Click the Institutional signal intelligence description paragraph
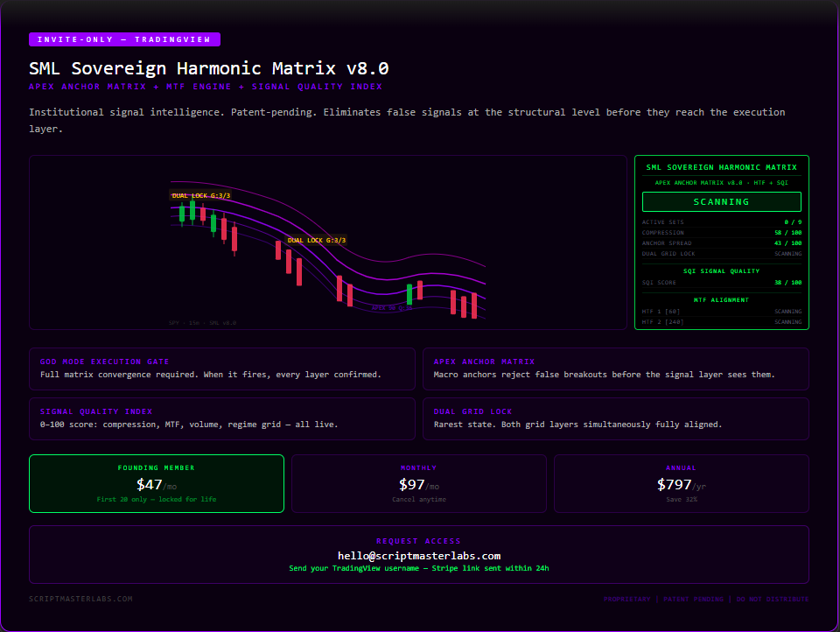Viewport: 840px width, 632px height. 407,120
